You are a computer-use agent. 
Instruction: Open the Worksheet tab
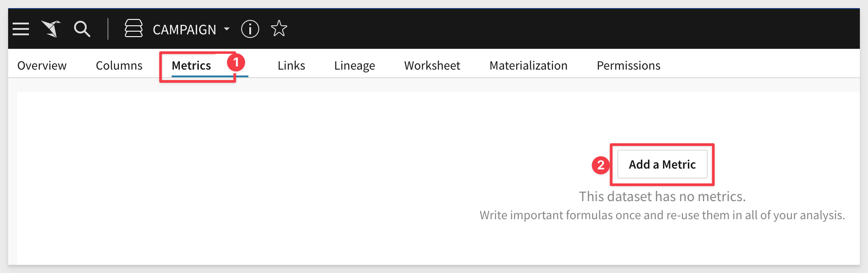click(432, 66)
